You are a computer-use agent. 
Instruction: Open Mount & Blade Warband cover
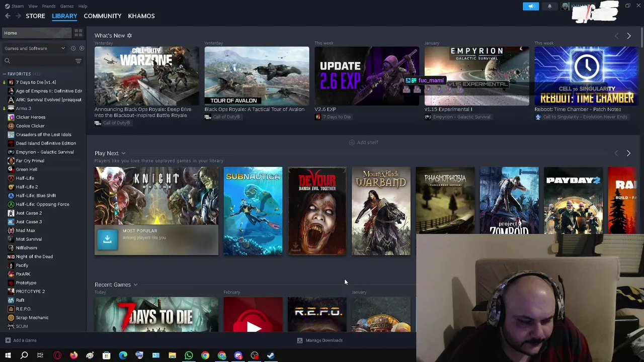(x=381, y=211)
